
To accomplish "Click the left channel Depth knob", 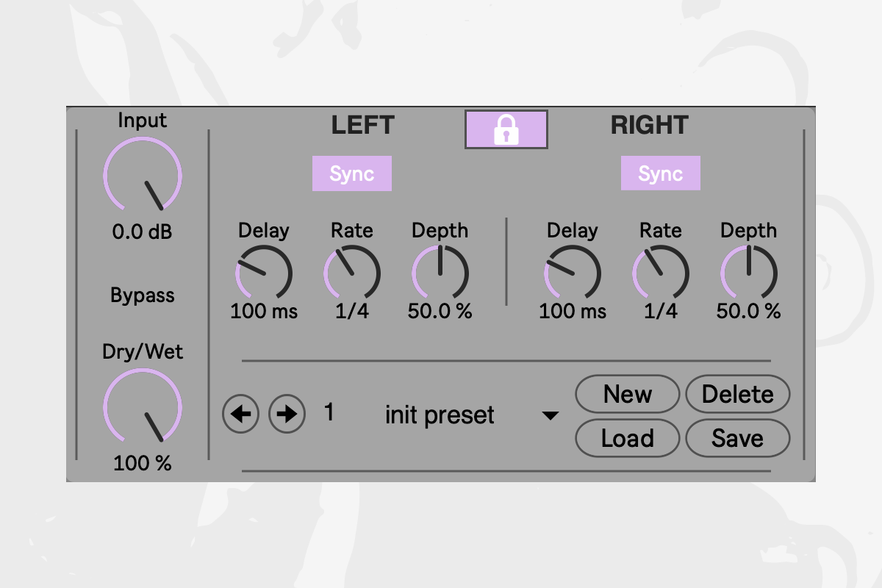I will point(440,273).
